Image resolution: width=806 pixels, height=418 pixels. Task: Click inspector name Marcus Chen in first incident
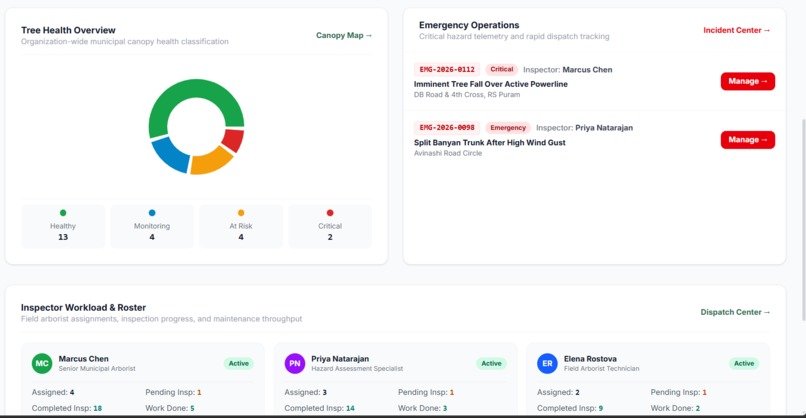coord(587,70)
